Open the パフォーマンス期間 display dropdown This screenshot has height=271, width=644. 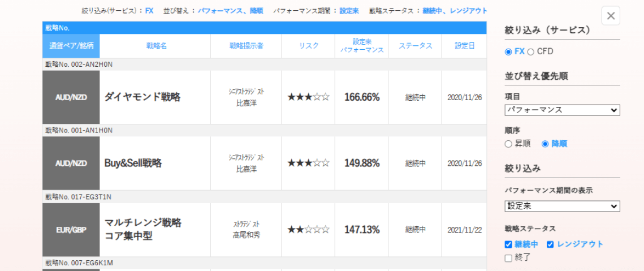pos(562,207)
